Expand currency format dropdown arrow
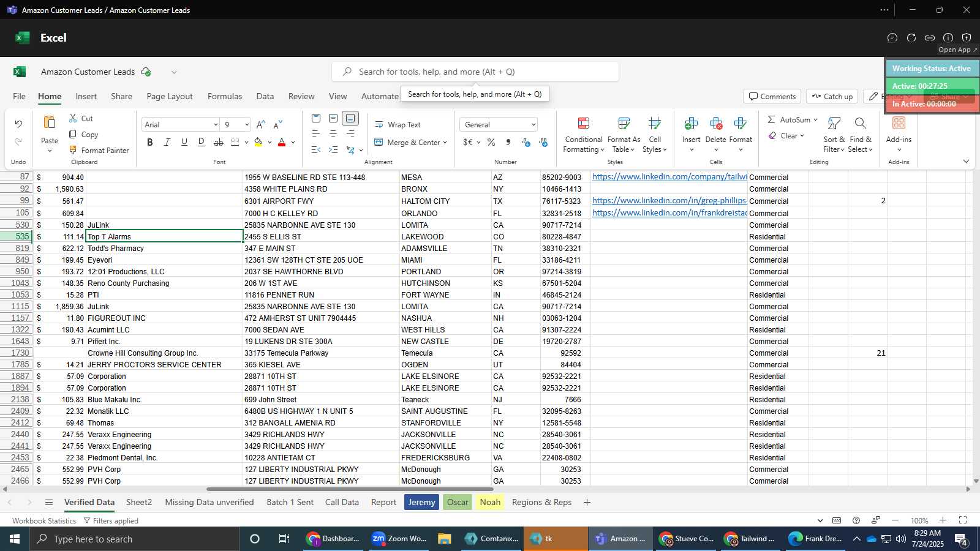980x551 pixels. click(x=478, y=143)
